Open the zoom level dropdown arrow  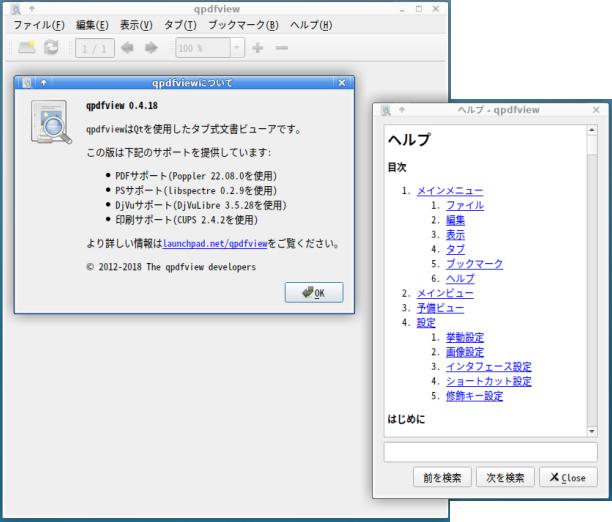pos(237,48)
